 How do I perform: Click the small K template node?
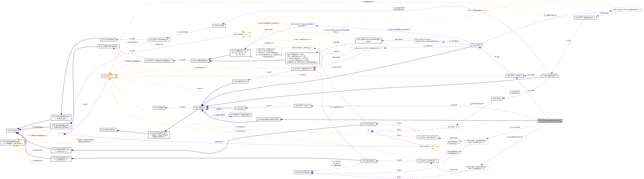click(368, 131)
